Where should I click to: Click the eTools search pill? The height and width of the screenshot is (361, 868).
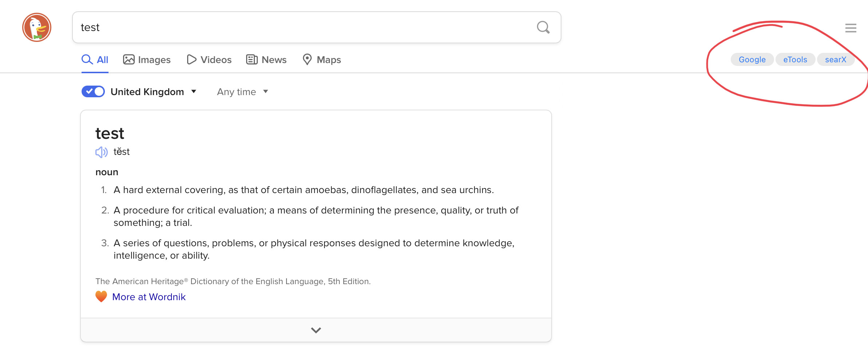(795, 60)
